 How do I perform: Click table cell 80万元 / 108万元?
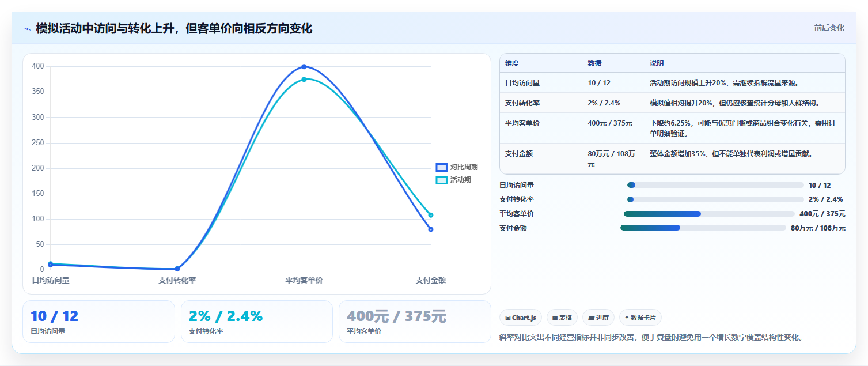click(613, 159)
